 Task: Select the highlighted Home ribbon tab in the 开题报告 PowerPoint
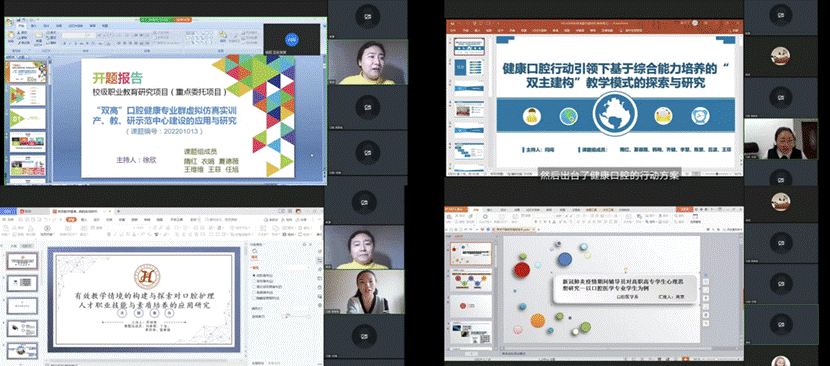[21, 25]
